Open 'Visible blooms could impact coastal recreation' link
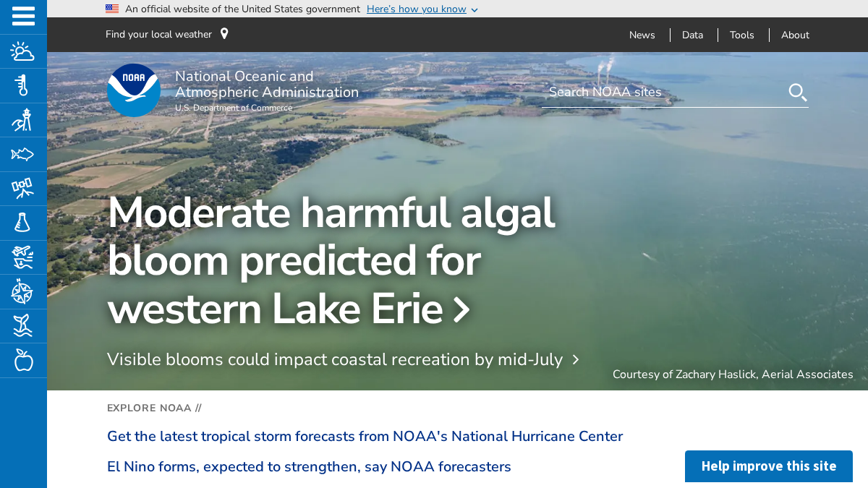 point(343,359)
